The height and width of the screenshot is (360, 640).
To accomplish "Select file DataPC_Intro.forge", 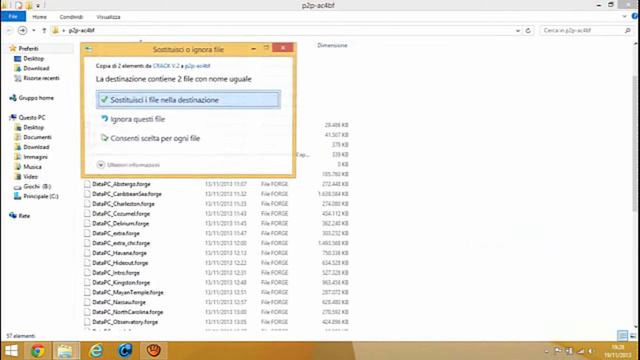I will [x=116, y=273].
